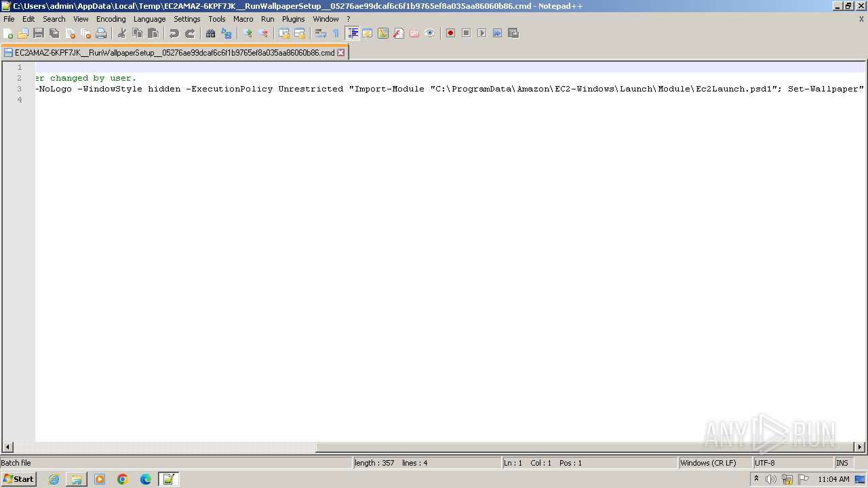
Task: Click the Save All toolbar icon
Action: pyautogui.click(x=54, y=33)
